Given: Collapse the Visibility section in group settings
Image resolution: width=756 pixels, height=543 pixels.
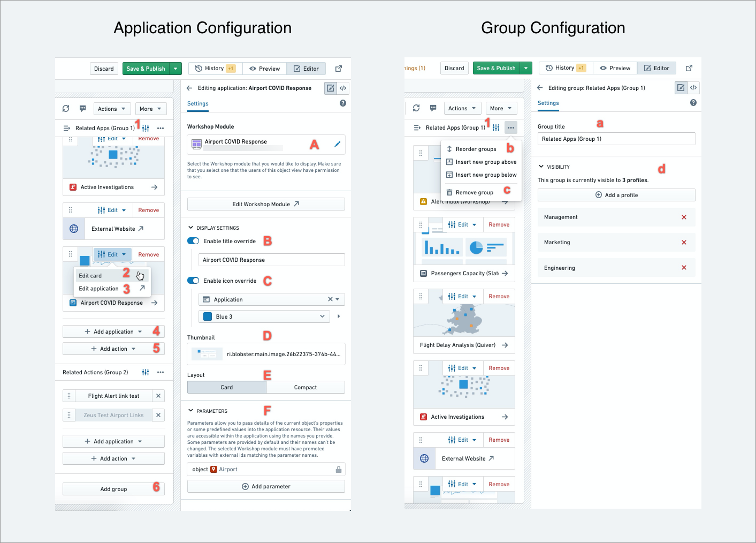Looking at the screenshot, I should coord(541,167).
